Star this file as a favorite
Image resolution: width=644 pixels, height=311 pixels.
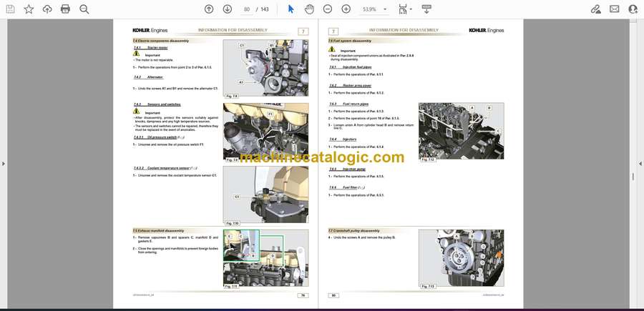click(29, 9)
